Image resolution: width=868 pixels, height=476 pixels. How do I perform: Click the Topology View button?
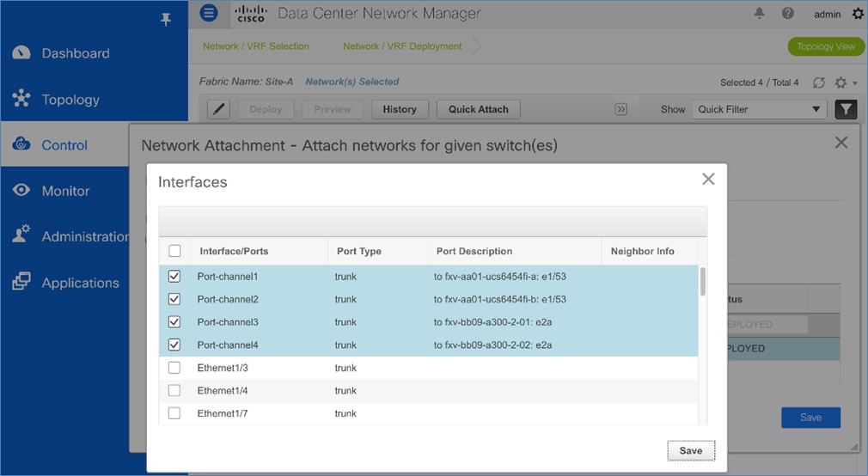(x=826, y=46)
